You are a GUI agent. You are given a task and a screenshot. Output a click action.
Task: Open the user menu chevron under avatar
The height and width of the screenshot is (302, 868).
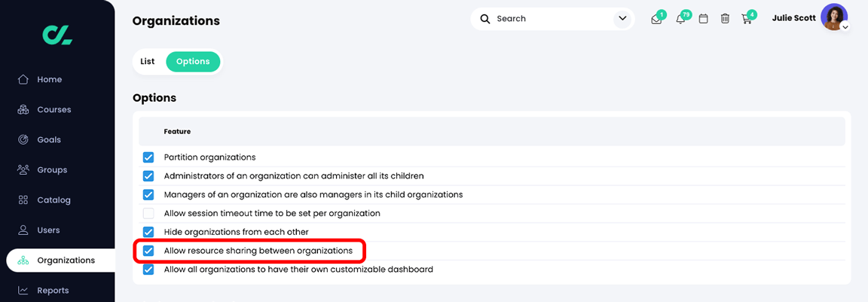point(844,27)
